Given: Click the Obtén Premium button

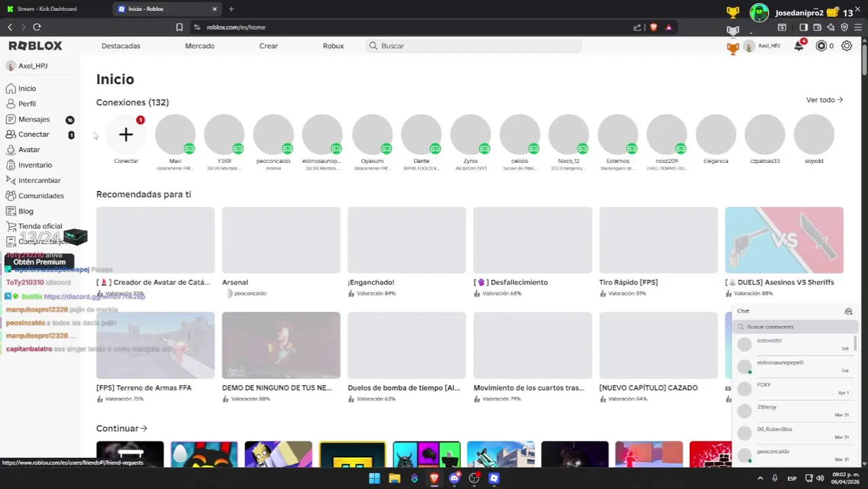Looking at the screenshot, I should (39, 262).
